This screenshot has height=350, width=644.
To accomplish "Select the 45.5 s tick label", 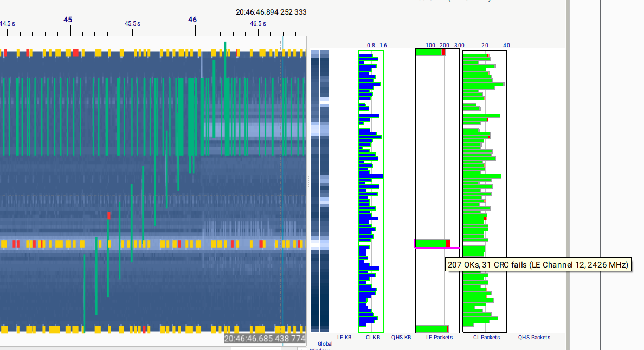I will [x=132, y=23].
